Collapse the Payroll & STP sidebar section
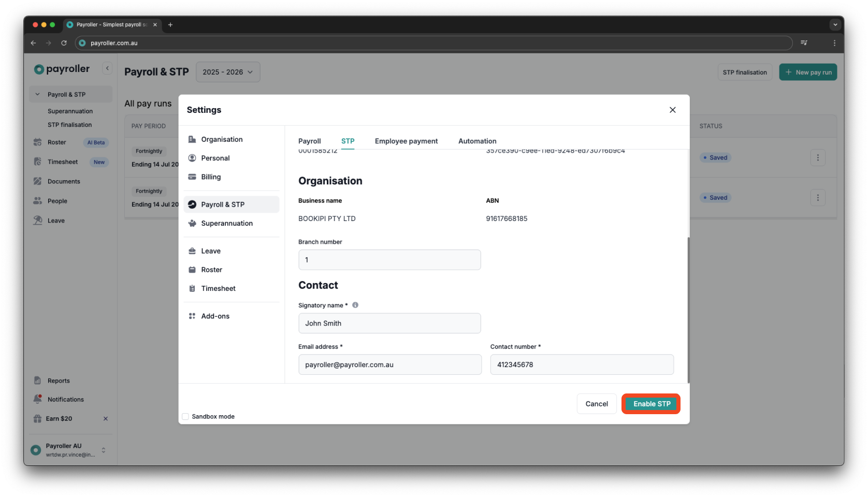Viewport: 868px width, 497px height. point(38,94)
